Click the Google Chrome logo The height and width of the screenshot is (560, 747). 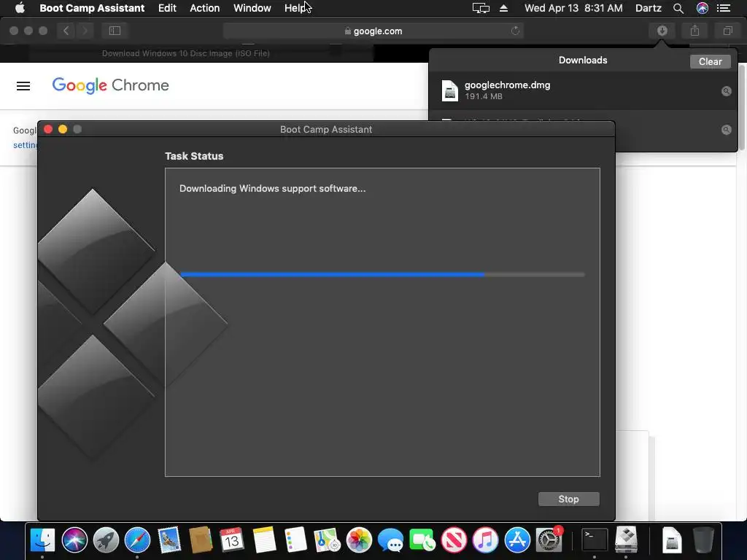(x=111, y=86)
